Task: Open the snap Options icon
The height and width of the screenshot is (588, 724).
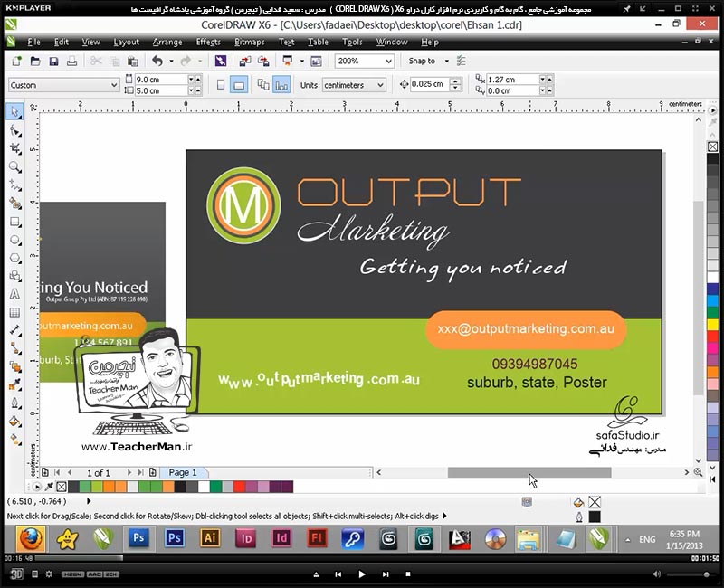Action: [x=461, y=61]
